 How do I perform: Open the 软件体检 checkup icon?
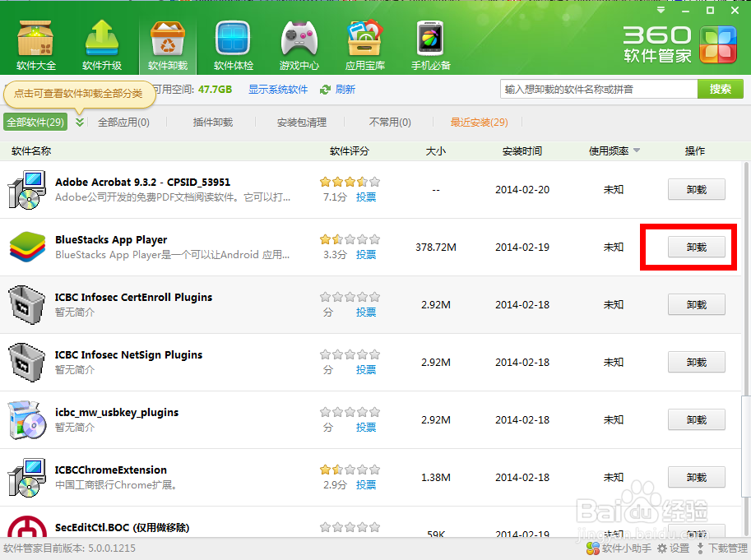pos(234,45)
